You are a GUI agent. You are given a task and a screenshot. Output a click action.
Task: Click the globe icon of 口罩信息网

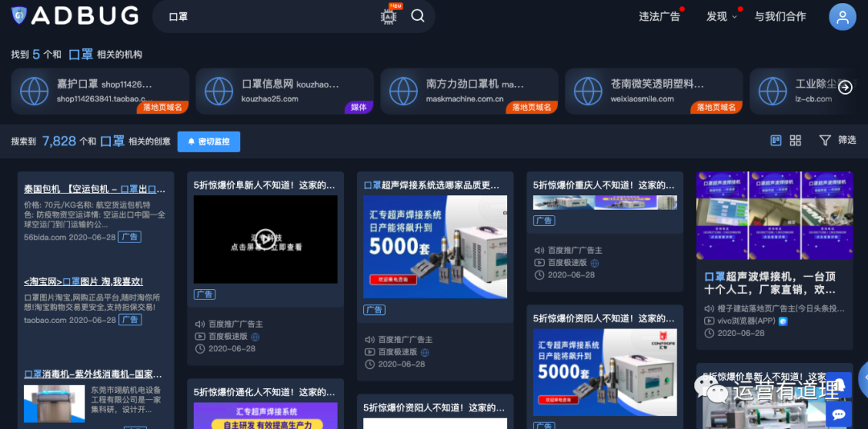219,92
